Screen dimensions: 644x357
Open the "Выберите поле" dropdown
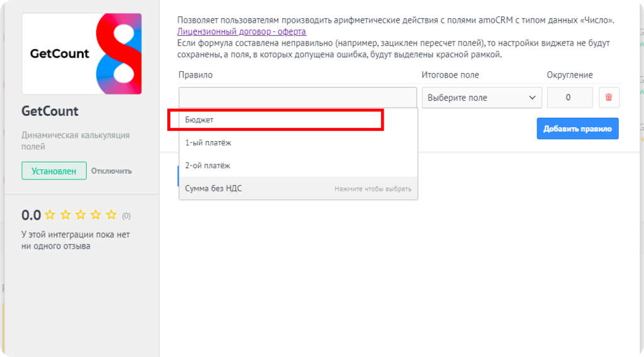tap(482, 98)
